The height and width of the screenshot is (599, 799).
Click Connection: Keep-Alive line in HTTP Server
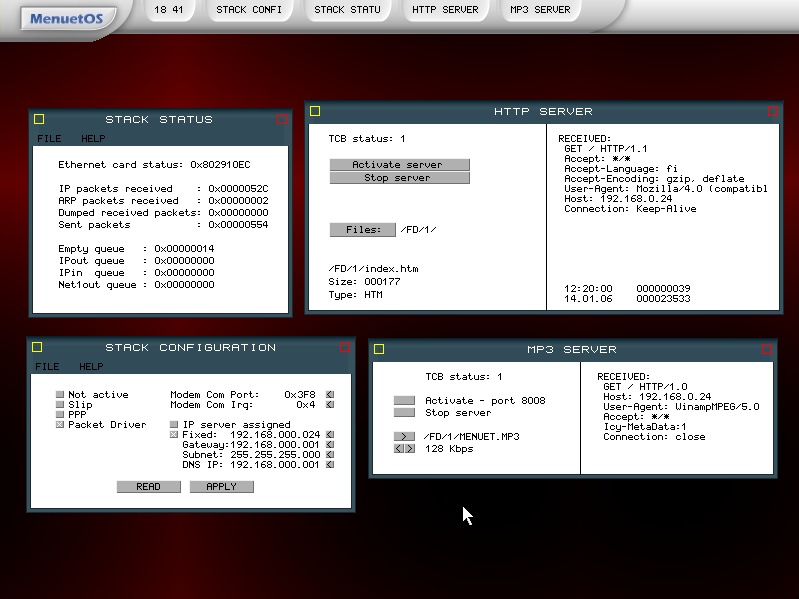(630, 209)
